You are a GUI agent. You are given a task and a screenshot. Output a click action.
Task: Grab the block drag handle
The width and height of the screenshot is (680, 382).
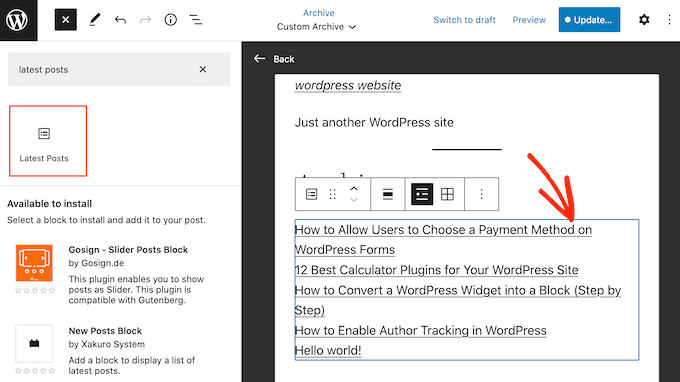[333, 194]
